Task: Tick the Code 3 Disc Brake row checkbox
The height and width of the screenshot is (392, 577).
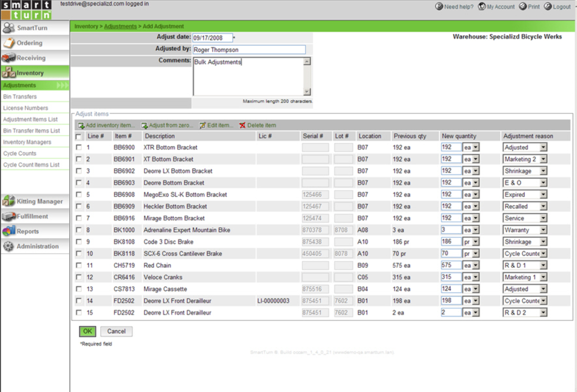Action: pyautogui.click(x=78, y=242)
